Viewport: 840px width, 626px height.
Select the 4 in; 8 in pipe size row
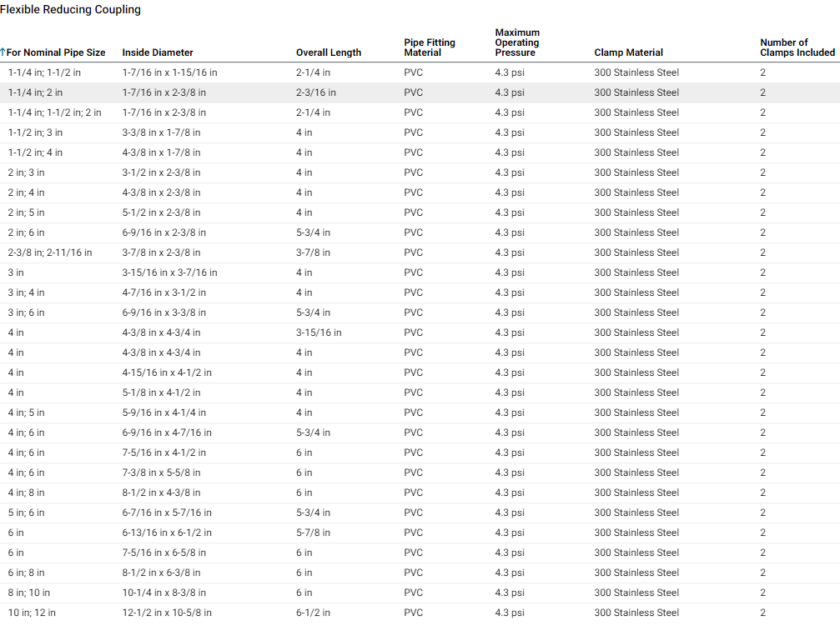coord(27,493)
